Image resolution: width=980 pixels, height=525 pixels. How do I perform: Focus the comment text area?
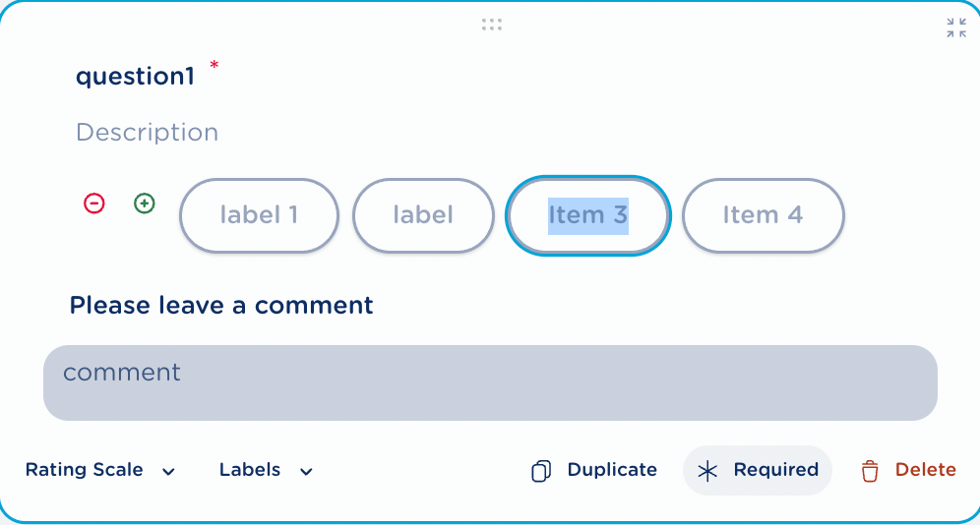tap(490, 382)
